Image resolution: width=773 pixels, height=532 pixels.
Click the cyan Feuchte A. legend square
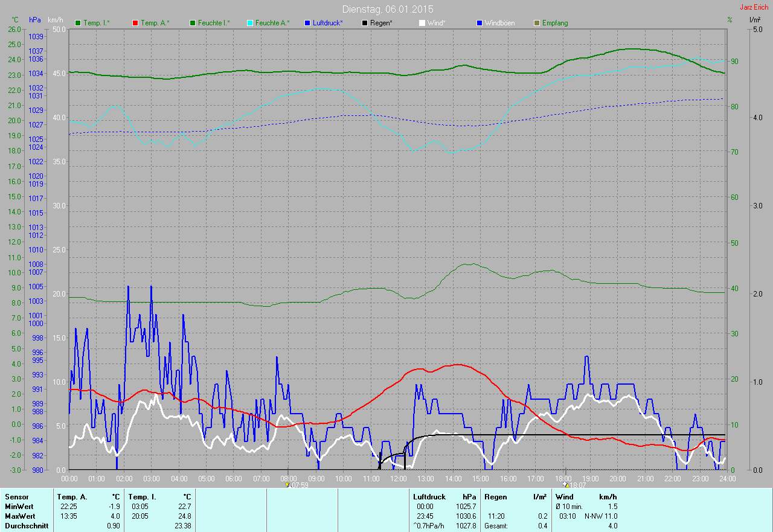coord(250,23)
